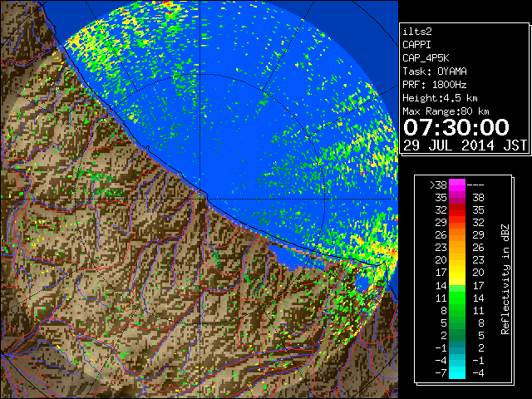Select the red 29 to 32 dBZ color band

[x=457, y=222]
